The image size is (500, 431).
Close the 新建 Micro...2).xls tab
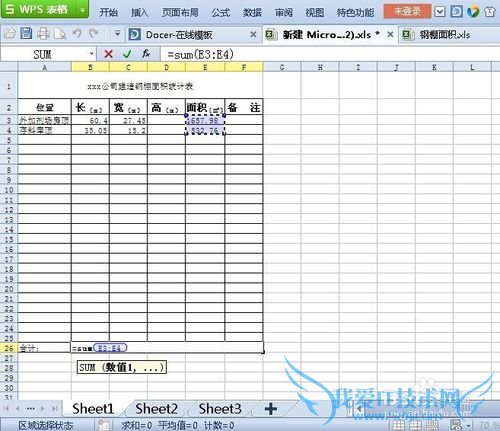coord(390,34)
